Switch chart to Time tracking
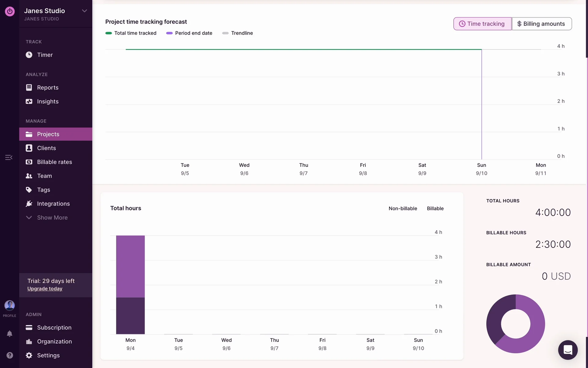The image size is (588, 368). coord(482,24)
